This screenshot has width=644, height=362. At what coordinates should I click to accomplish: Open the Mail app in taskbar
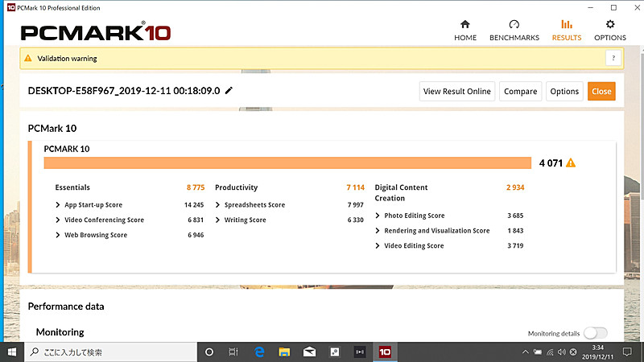(x=309, y=352)
